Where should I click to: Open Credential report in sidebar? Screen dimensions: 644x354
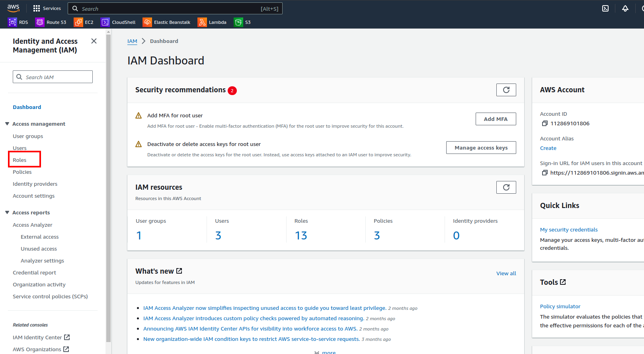tap(35, 272)
